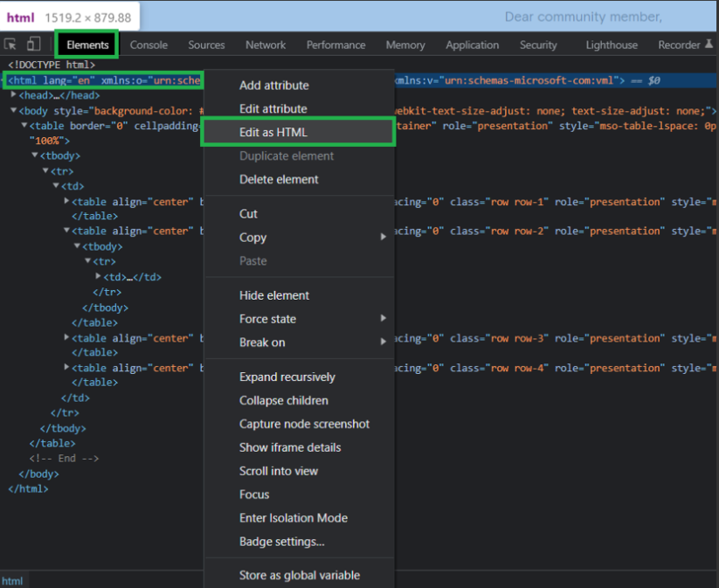719x588 pixels.
Task: Toggle the device toolbar icon
Action: coord(33,45)
